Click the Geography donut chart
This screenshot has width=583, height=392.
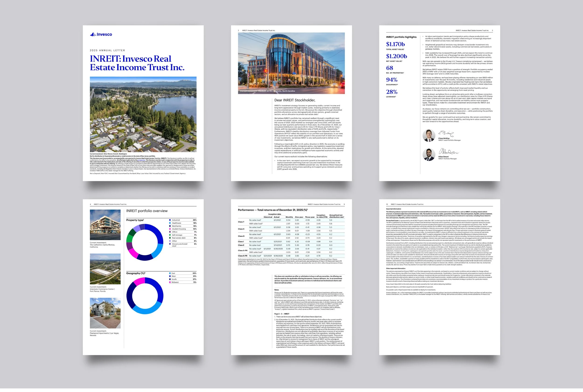145,296
